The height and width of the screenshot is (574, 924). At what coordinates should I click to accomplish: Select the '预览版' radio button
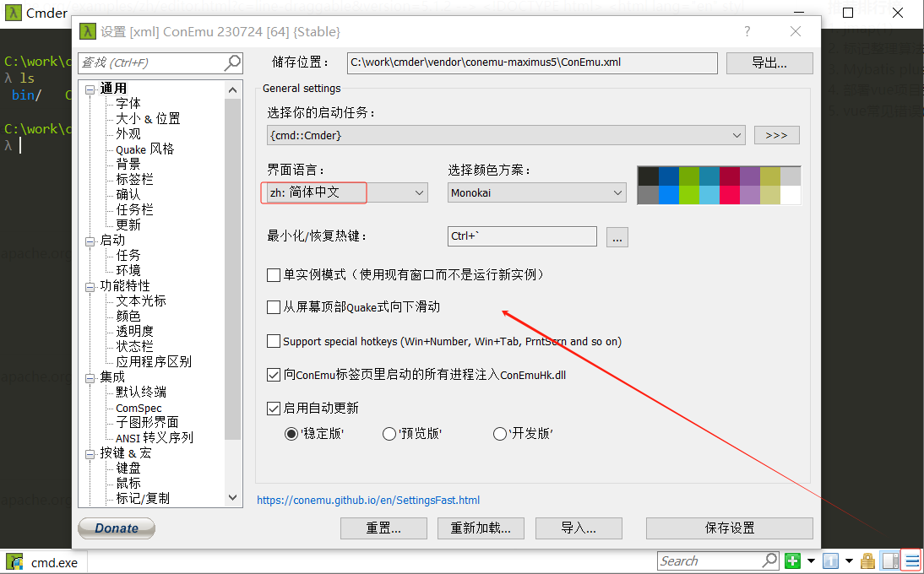click(x=389, y=434)
